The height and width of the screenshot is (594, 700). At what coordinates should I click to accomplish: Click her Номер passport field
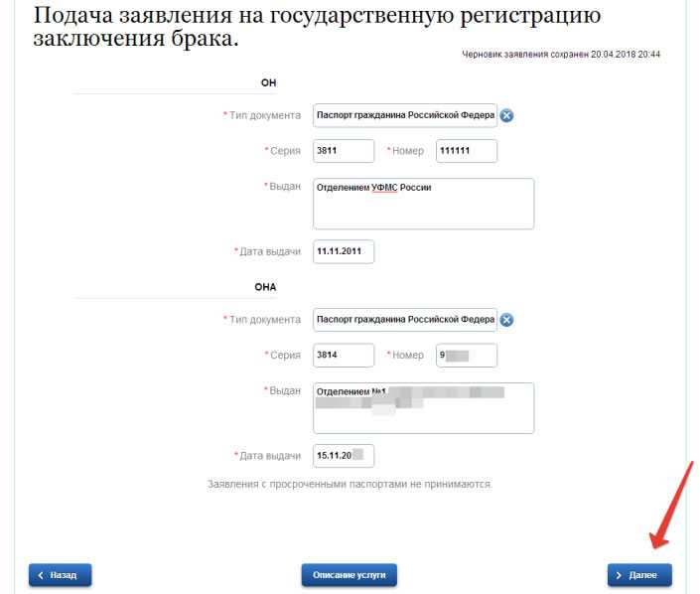coord(467,355)
